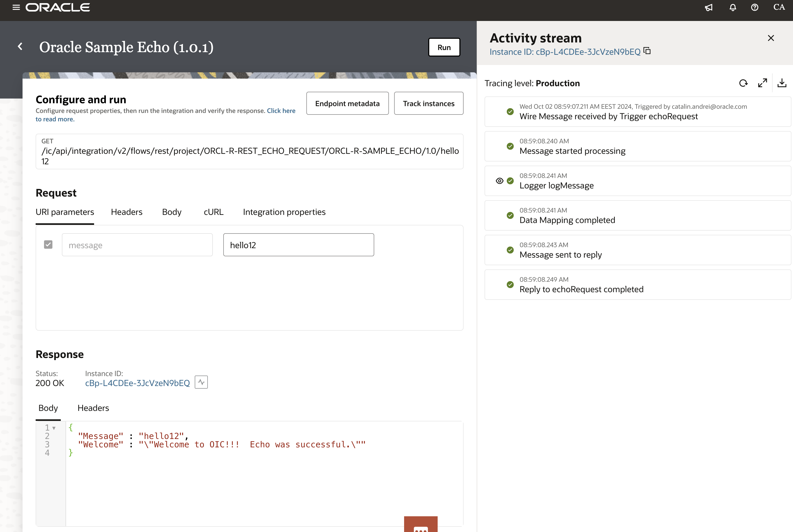Go back using the left chevron arrow
Screen dimensions: 793x532
coord(20,46)
